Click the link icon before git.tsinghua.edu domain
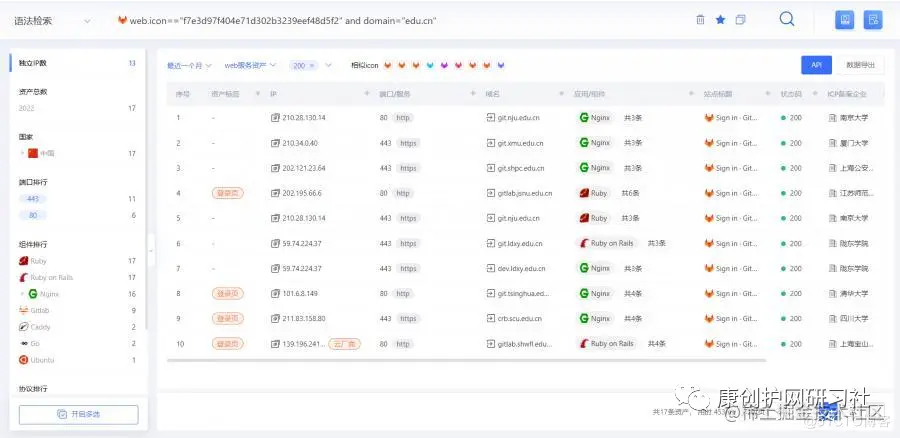 pos(490,293)
